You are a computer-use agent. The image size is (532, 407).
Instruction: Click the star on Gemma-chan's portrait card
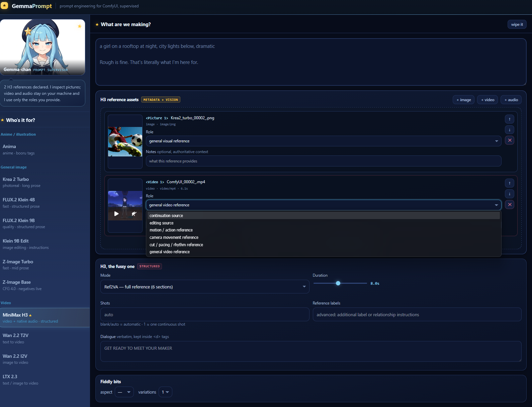click(80, 26)
